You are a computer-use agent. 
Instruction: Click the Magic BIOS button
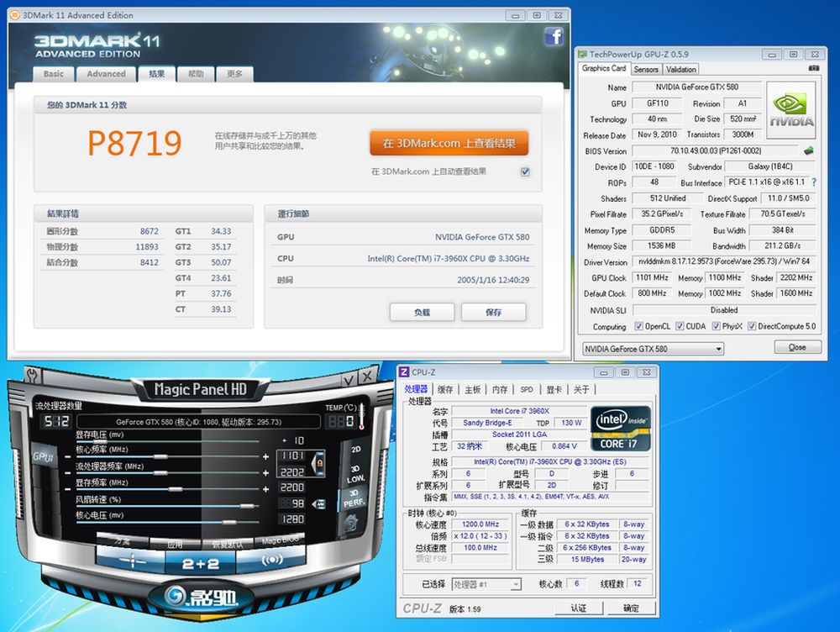tap(280, 540)
